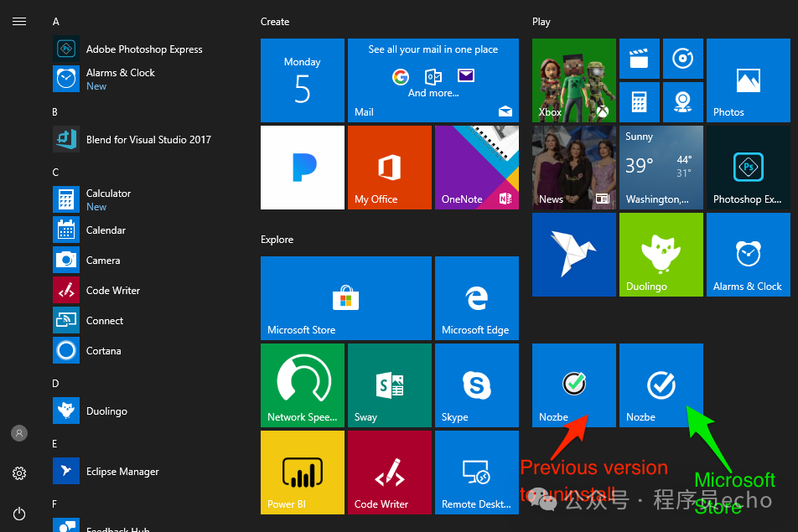798x532 pixels.
Task: Open the Xbox tile
Action: (x=573, y=80)
